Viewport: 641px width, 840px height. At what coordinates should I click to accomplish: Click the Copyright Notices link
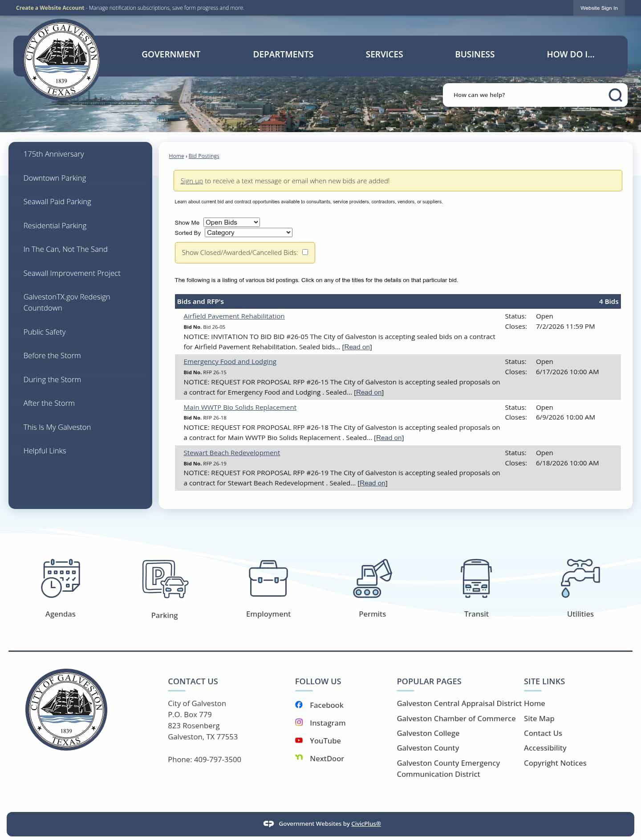click(x=555, y=763)
